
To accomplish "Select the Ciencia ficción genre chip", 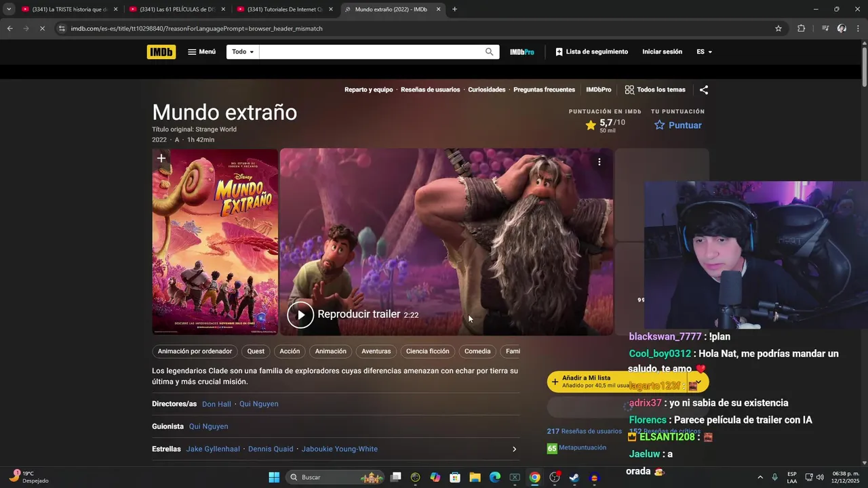I will point(427,351).
